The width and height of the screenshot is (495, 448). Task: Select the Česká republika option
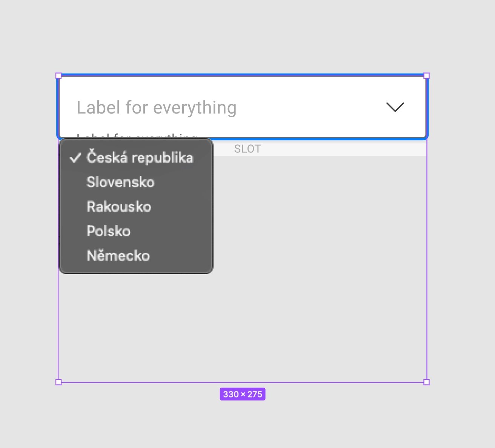point(140,158)
